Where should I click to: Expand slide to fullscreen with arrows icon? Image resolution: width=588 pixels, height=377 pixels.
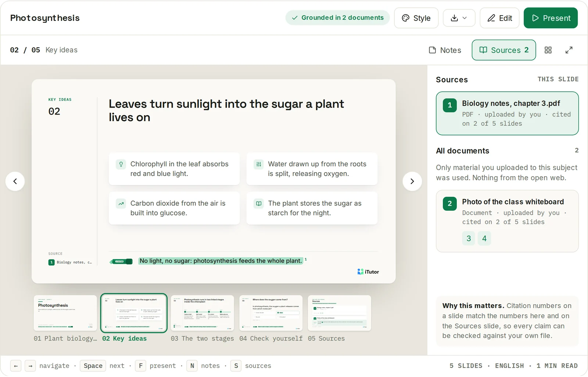pos(569,50)
